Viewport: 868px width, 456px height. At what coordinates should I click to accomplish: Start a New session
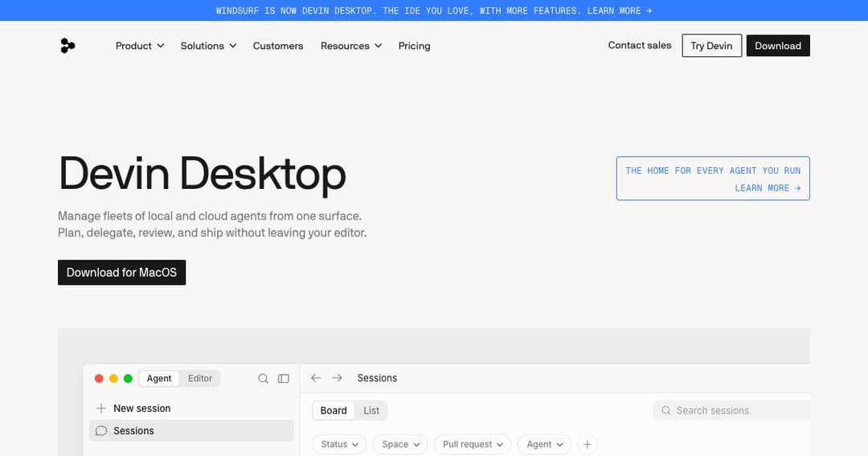(191, 409)
